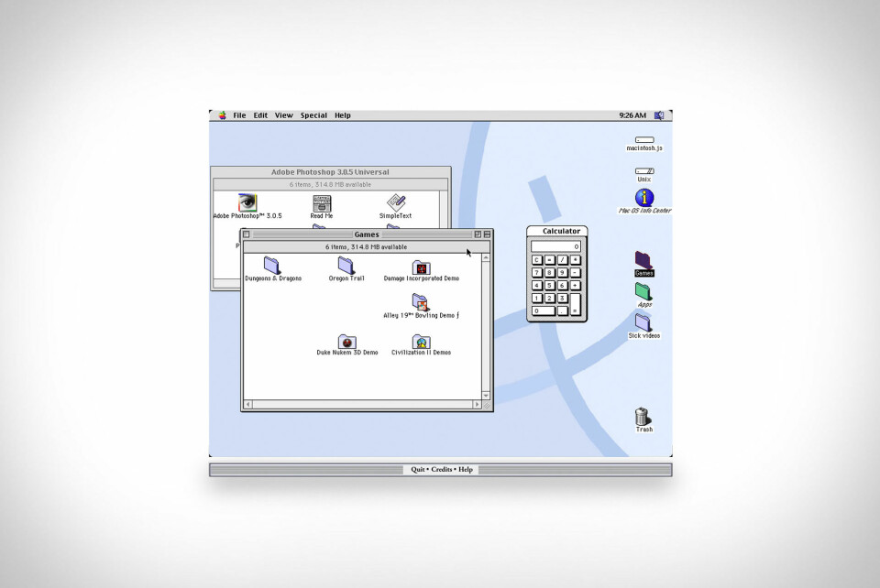
Task: Select the Games folder on the desktop
Action: coord(643,260)
